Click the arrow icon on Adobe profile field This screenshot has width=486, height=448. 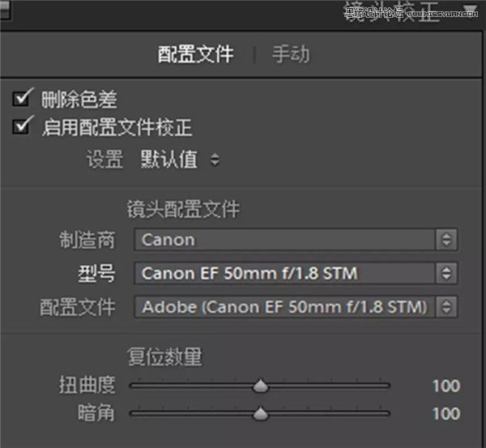(x=446, y=307)
